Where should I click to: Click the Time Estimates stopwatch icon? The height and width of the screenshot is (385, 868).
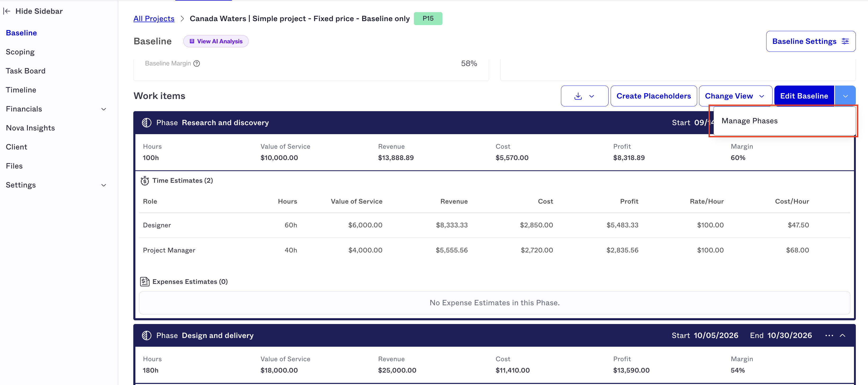145,181
